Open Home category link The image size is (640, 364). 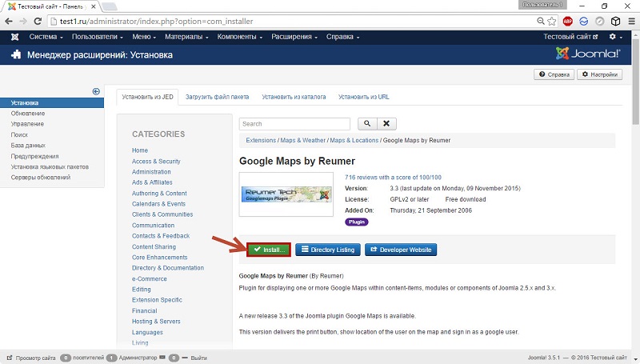[x=140, y=150]
